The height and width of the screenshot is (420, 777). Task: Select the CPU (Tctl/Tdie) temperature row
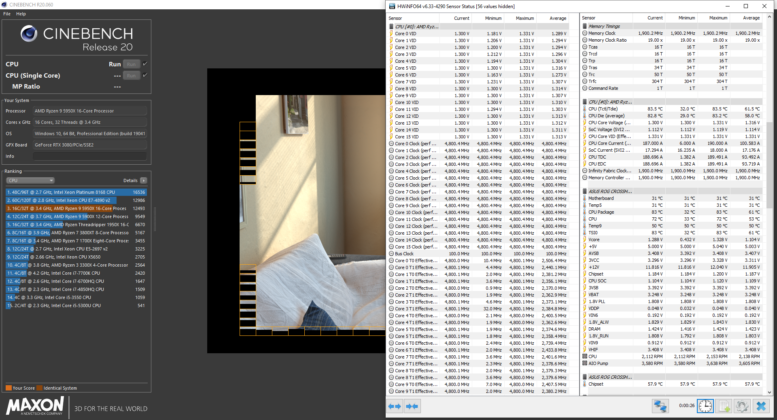pos(672,108)
